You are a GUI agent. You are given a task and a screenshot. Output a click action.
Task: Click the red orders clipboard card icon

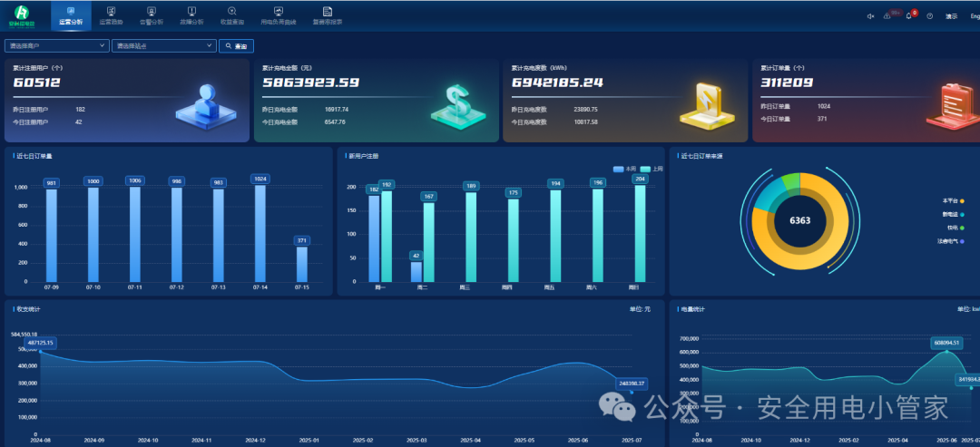[953, 105]
